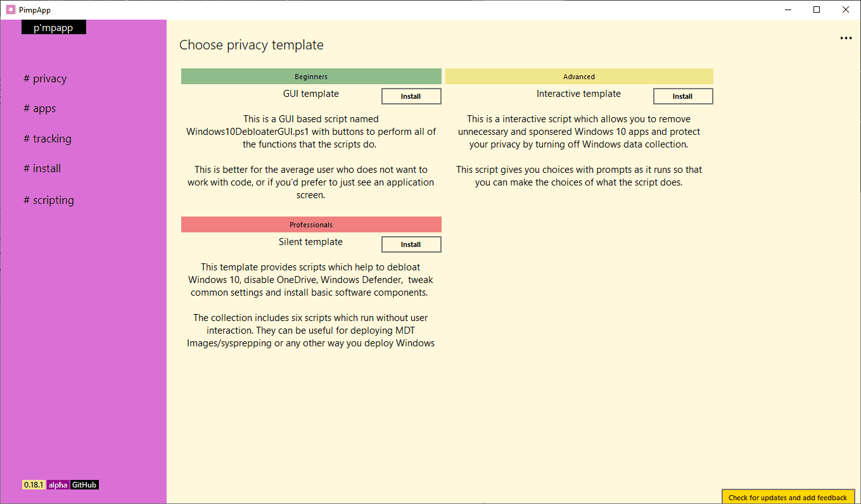Open the GitHub repository badge
The image size is (861, 504).
tap(85, 484)
